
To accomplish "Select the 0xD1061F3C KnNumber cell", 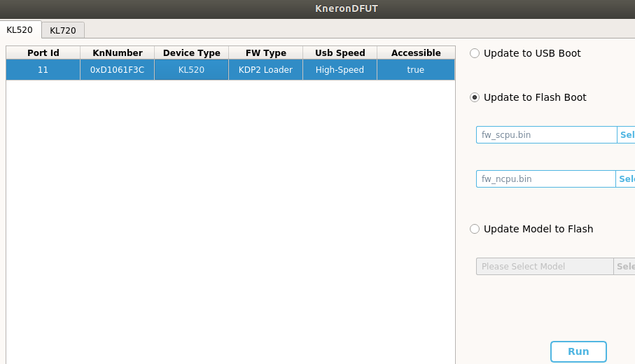I will 118,69.
